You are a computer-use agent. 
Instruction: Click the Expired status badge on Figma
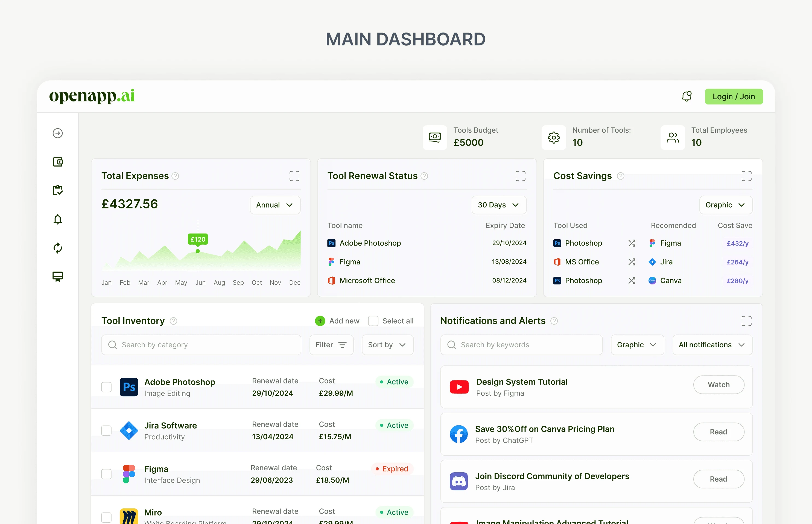(392, 468)
